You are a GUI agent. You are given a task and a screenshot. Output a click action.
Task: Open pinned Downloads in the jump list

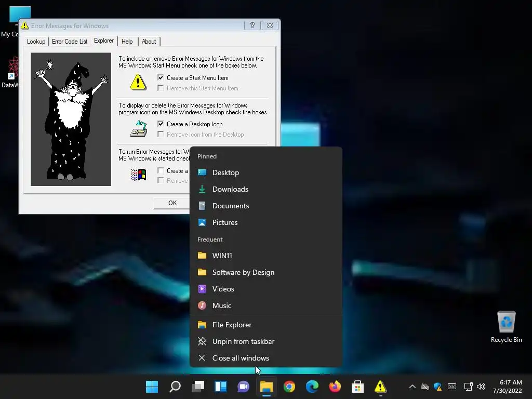(x=266, y=189)
